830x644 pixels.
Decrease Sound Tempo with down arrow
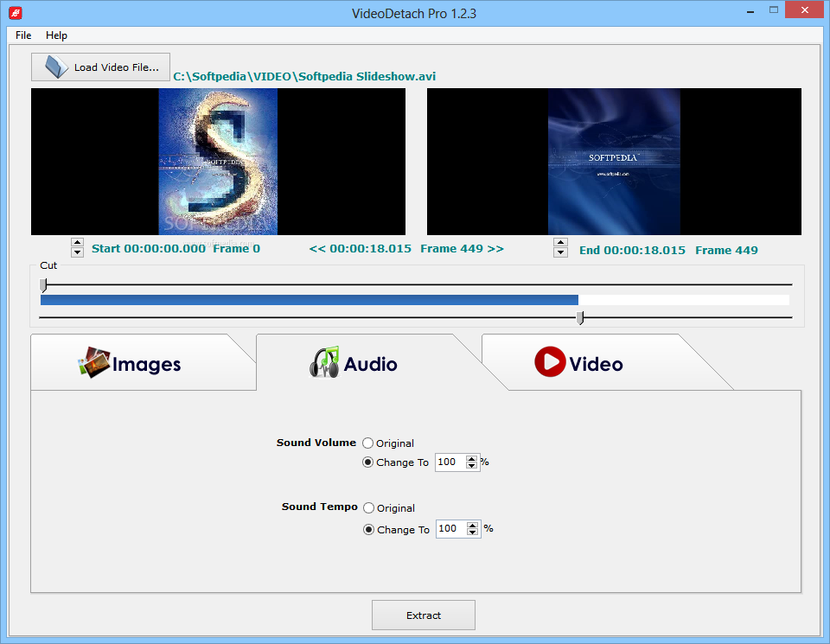[473, 532]
